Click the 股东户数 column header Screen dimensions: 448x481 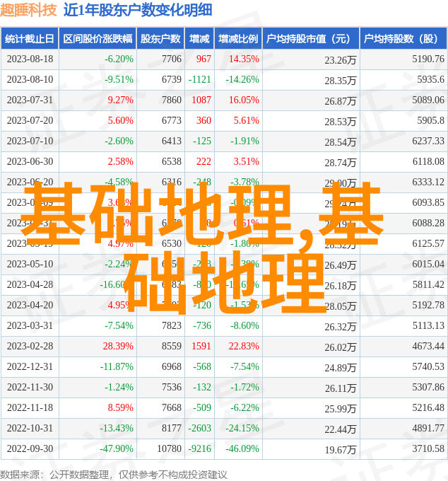(160, 39)
